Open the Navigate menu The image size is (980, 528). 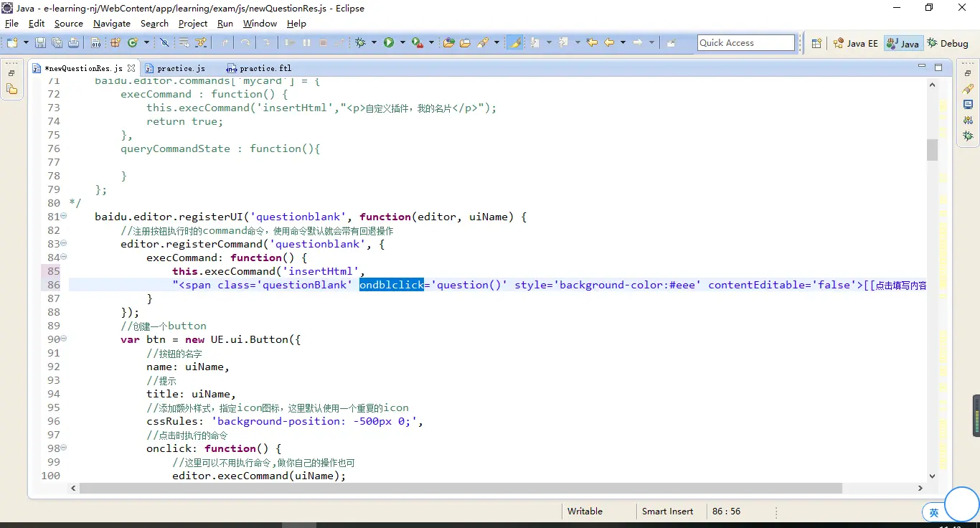(112, 24)
